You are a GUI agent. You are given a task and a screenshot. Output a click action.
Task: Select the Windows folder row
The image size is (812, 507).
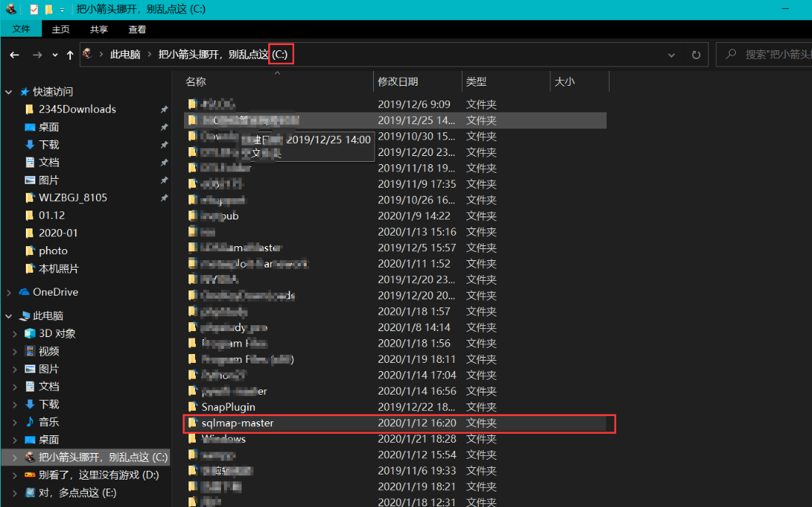395,439
